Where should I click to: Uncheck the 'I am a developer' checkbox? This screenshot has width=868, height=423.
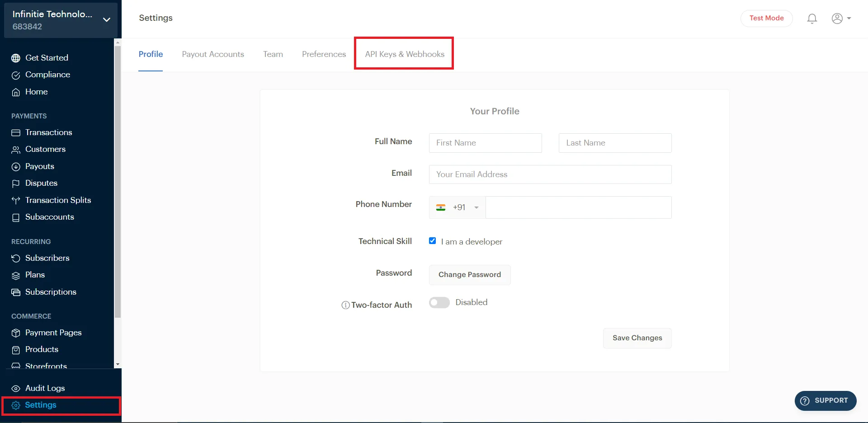tap(433, 240)
